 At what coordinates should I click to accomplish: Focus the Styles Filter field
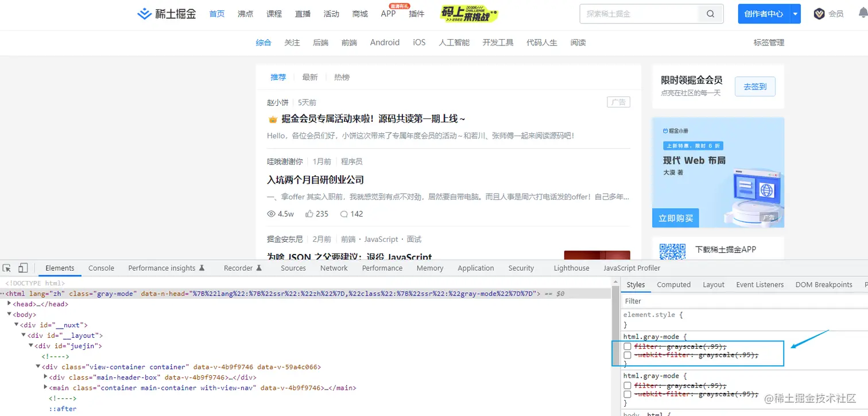point(744,301)
